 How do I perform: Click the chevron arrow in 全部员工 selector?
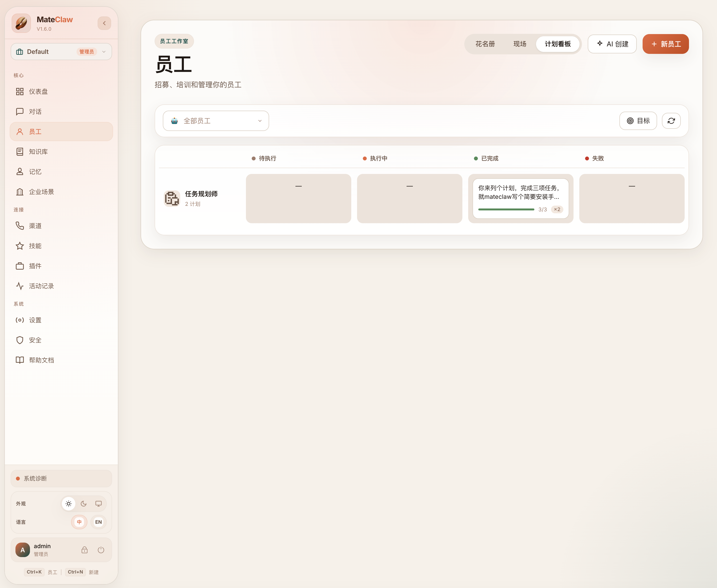point(260,121)
